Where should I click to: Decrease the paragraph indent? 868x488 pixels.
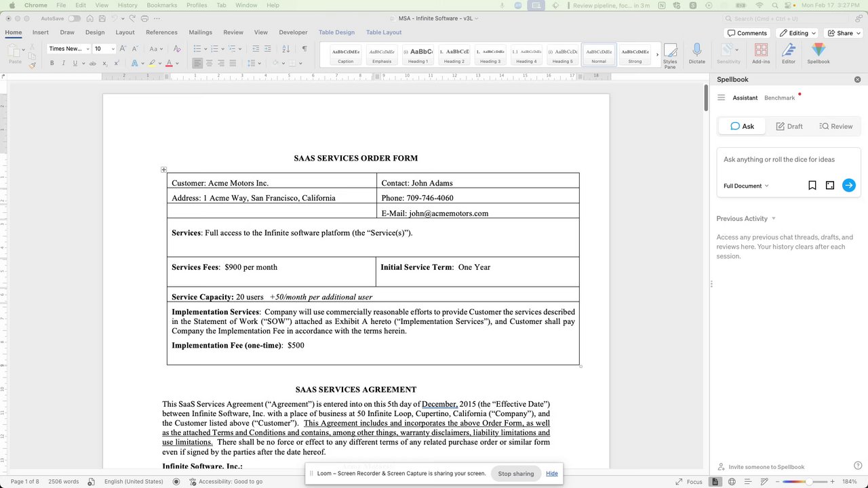[256, 49]
